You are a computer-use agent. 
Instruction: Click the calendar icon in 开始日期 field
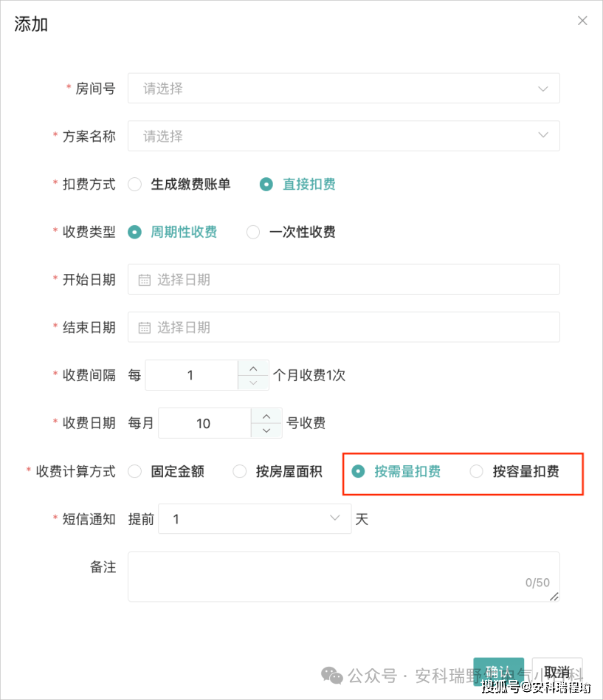tap(144, 280)
